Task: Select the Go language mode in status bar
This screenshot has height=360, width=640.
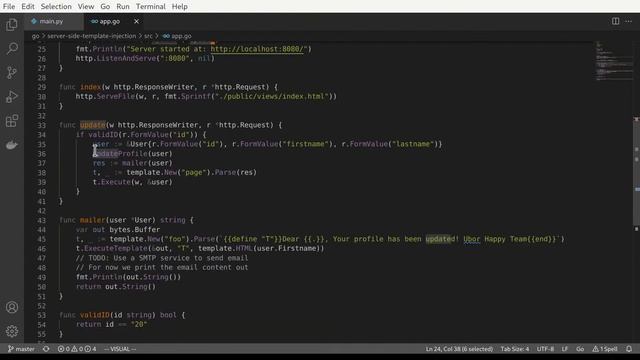Action: click(x=580, y=349)
